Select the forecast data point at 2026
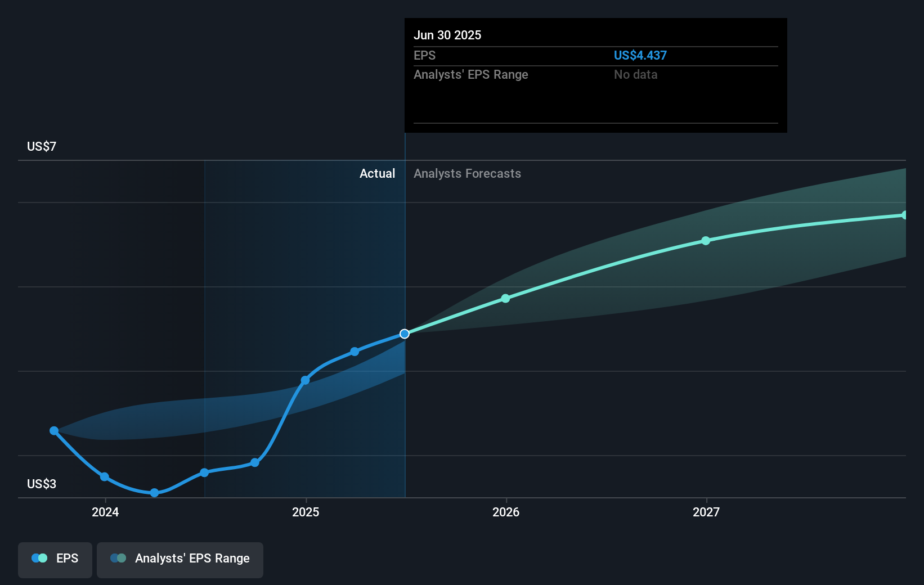This screenshot has height=585, width=924. pyautogui.click(x=505, y=299)
